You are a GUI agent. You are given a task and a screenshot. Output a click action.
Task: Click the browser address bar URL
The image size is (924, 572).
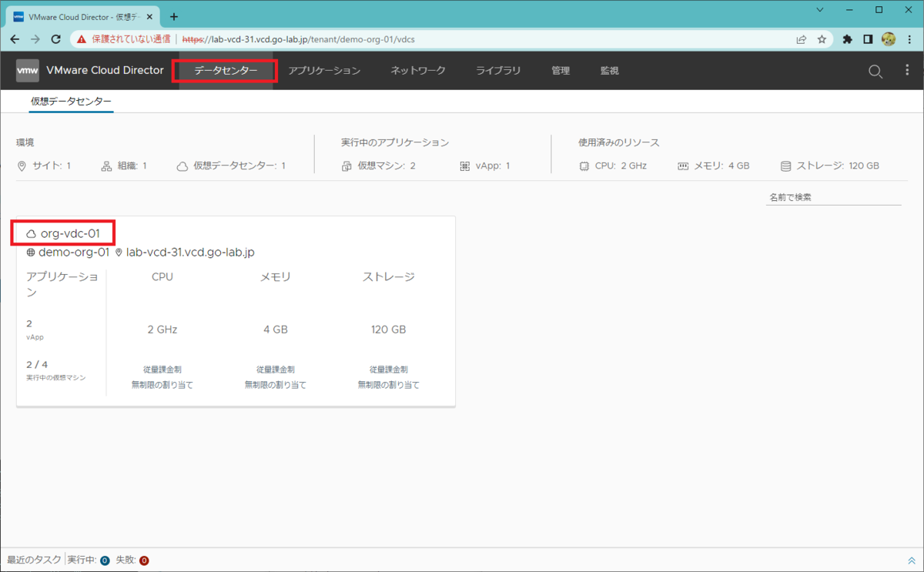click(299, 38)
